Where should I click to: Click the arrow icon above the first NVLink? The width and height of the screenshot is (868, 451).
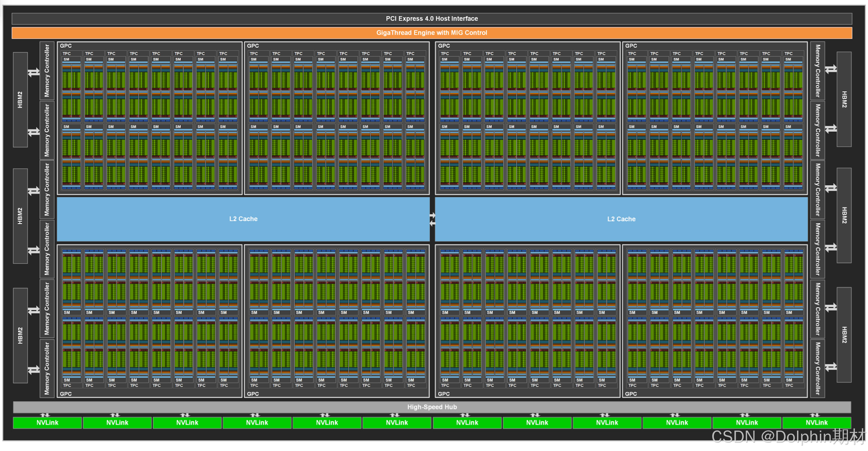45,415
